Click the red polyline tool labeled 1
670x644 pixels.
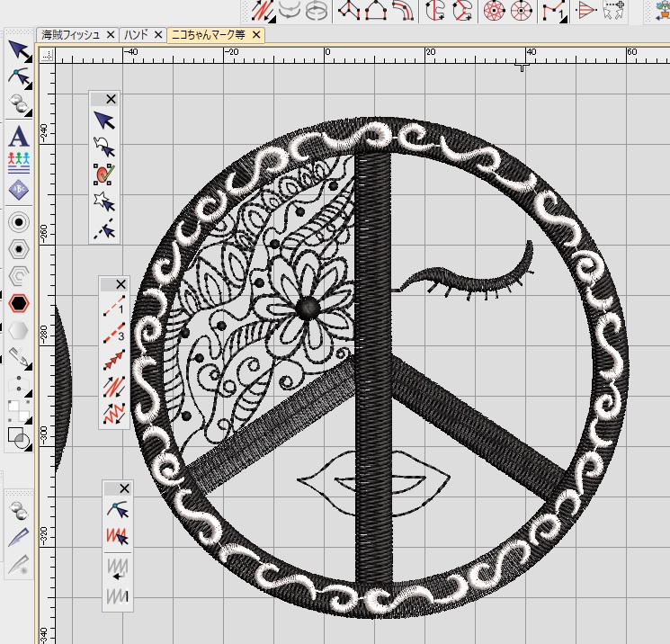[555, 11]
